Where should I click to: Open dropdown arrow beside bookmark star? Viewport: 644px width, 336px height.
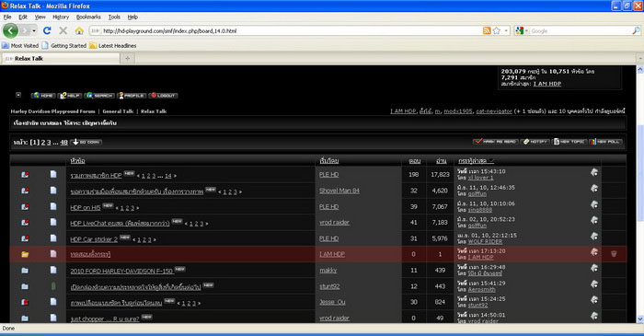(x=506, y=30)
